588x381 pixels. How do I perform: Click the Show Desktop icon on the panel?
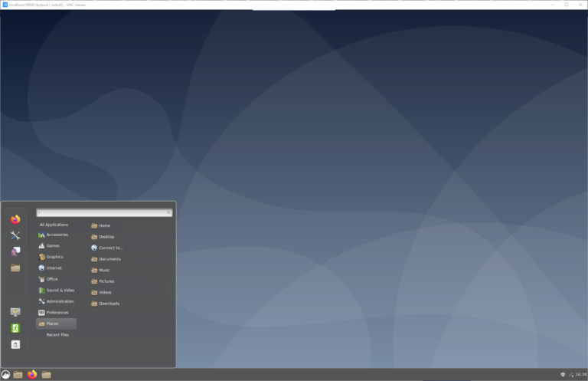click(x=18, y=374)
